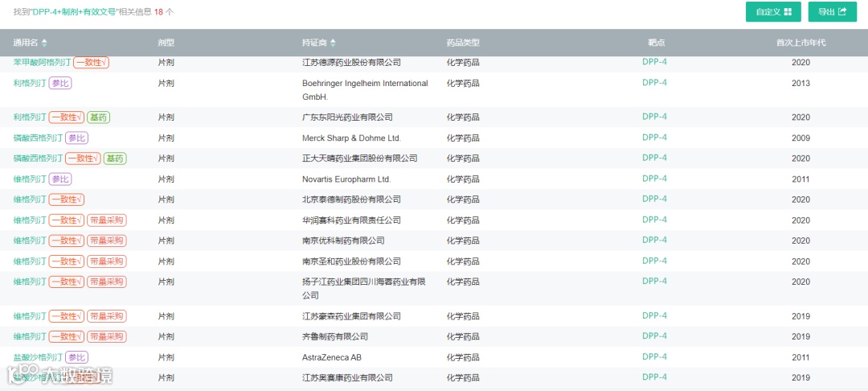Select Boehringer Ingelheim International GmbH. holder cell
The image size is (868, 391).
pyautogui.click(x=366, y=90)
